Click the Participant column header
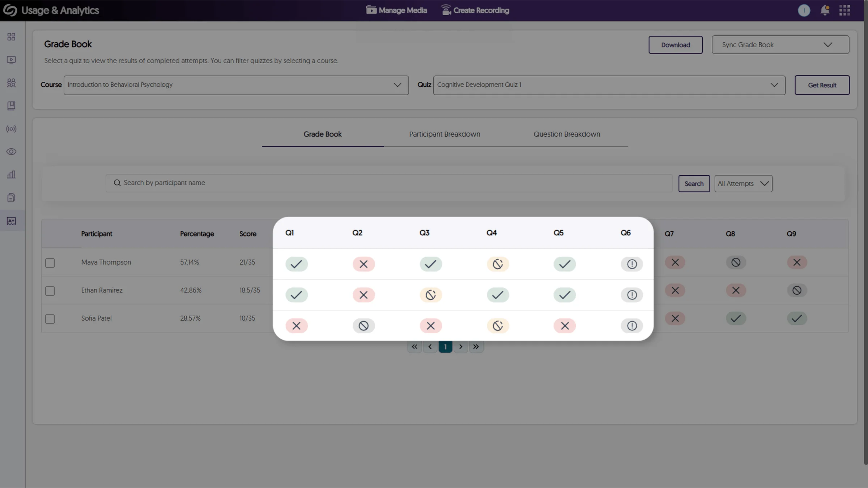Viewport: 868px width, 488px height. tap(97, 234)
